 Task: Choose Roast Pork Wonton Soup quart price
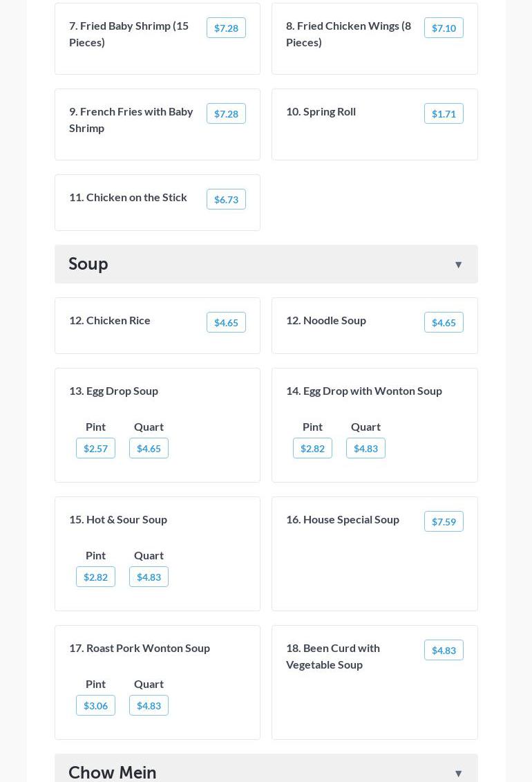149,705
